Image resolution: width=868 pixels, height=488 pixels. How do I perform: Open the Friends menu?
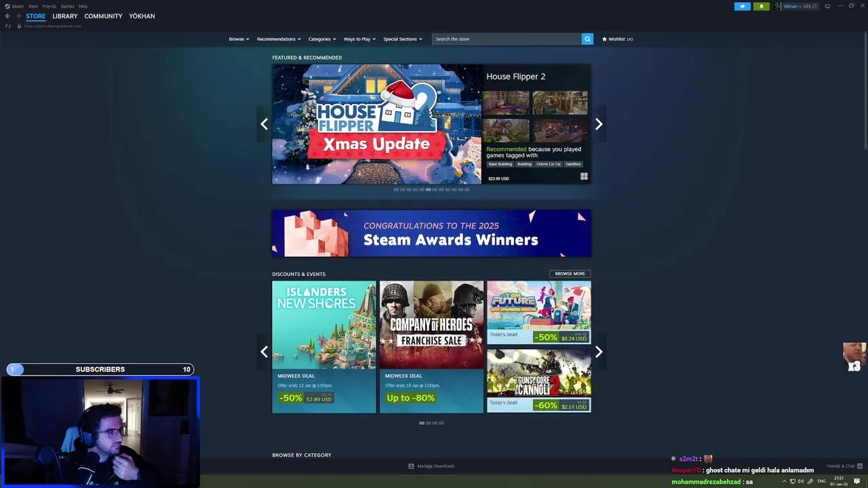tap(49, 6)
